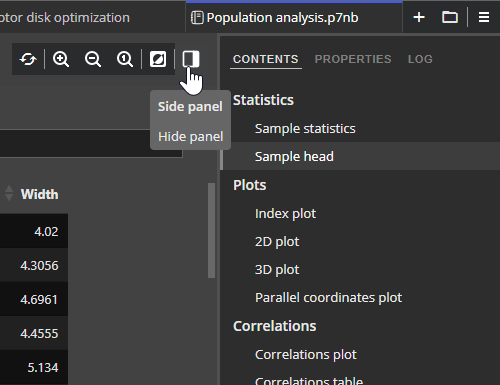
Task: Zoom in with the magnifier plus icon
Action: pos(61,59)
